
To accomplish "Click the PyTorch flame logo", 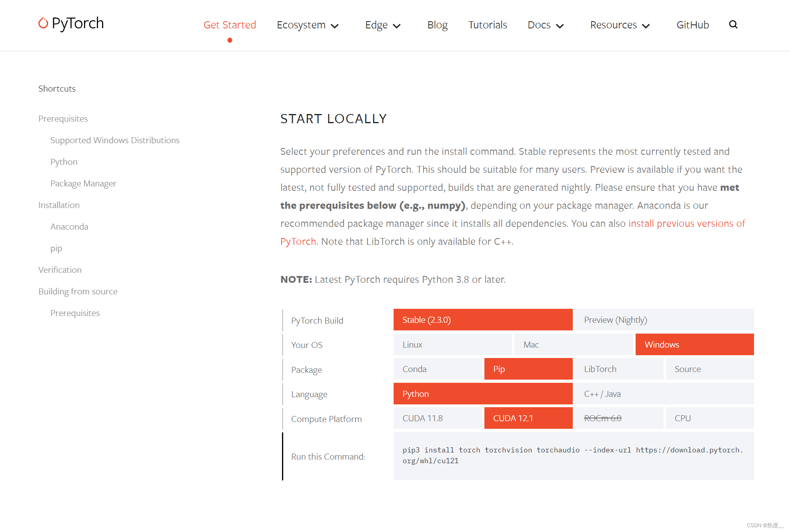I will (x=43, y=23).
